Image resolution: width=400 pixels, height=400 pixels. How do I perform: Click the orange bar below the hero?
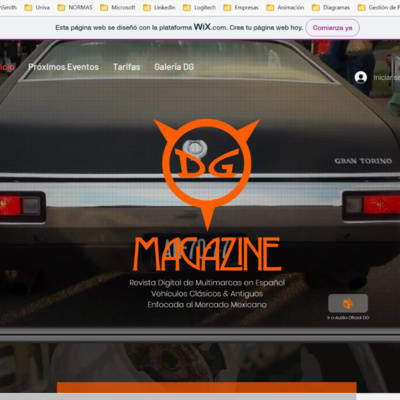click(x=207, y=387)
